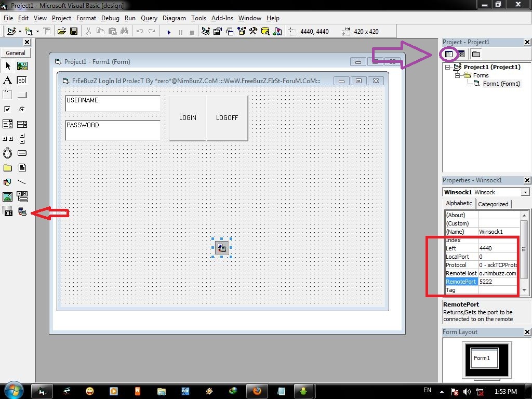Image resolution: width=532 pixels, height=399 pixels.
Task: Click the LOGIN button on the form
Action: (x=188, y=118)
